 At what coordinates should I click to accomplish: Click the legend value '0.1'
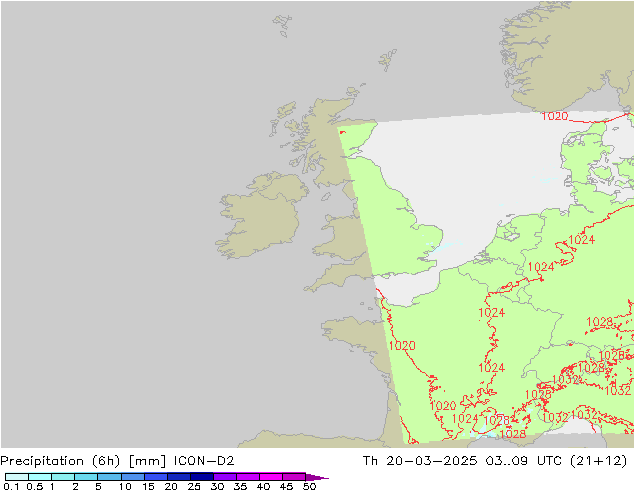click(x=11, y=486)
